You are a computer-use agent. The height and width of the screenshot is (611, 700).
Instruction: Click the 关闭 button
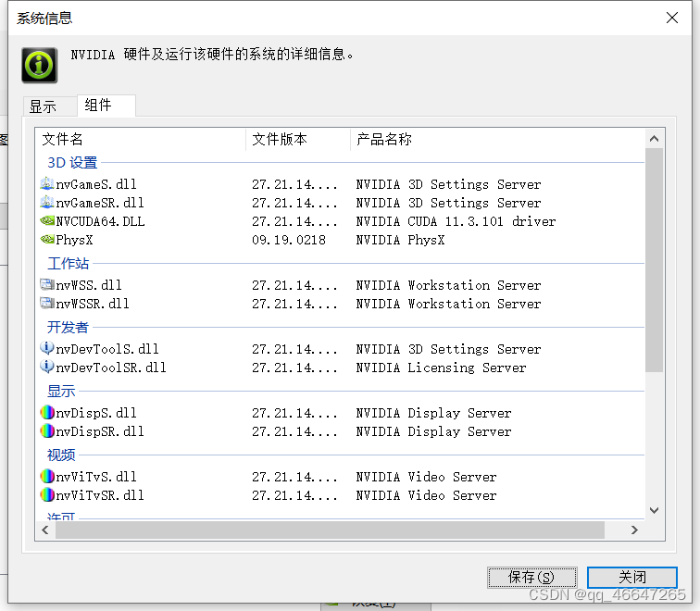coord(632,578)
